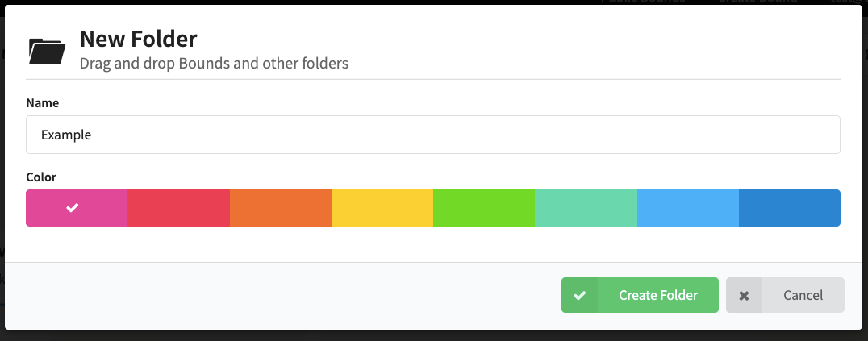The image size is (868, 341).
Task: Click the Color section label
Action: pyautogui.click(x=41, y=177)
